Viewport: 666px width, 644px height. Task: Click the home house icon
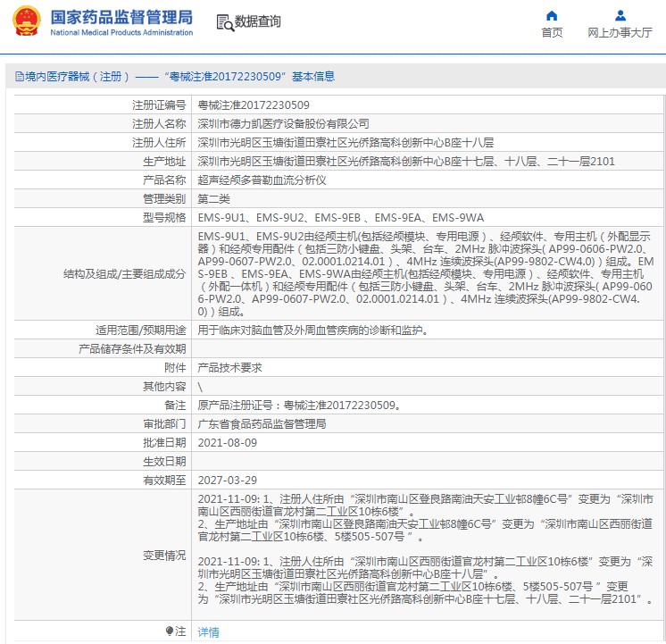click(x=552, y=16)
